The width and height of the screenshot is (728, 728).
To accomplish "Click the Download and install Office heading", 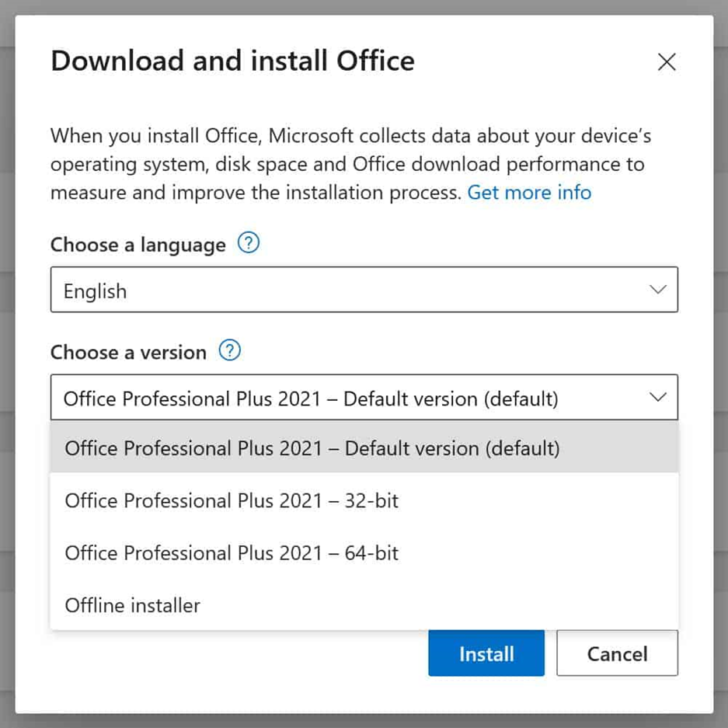I will [x=232, y=61].
